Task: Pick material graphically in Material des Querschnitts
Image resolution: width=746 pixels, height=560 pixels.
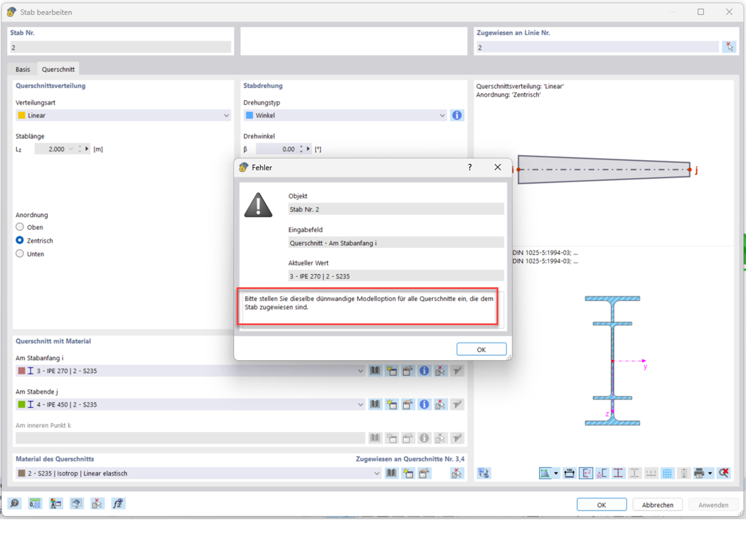Action: [457, 473]
